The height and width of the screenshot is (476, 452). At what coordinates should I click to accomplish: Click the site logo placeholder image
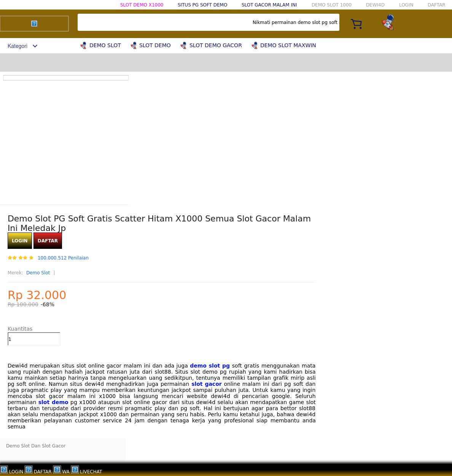pyautogui.click(x=34, y=24)
